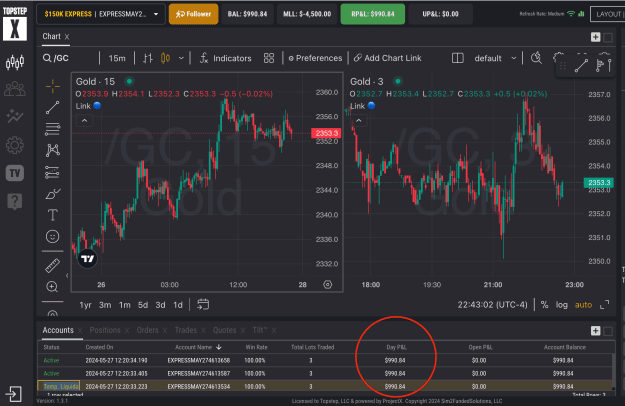Open the TV TradingView sidebar icon
The image size is (625, 406).
[15, 173]
